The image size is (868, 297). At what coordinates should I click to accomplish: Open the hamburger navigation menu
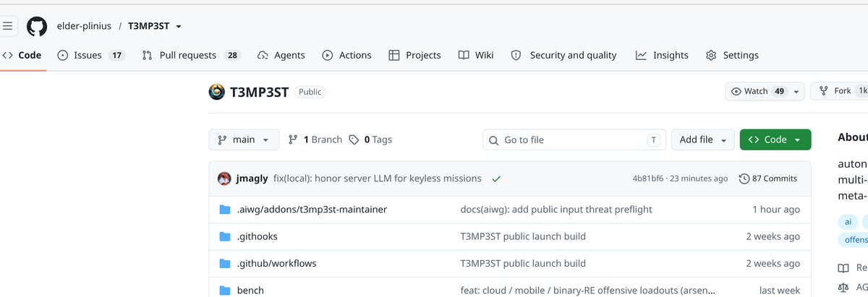(x=7, y=27)
